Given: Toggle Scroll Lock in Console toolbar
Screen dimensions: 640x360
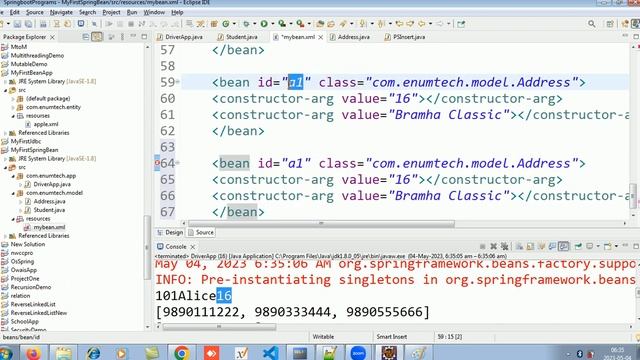Looking at the screenshot, I should pos(530,247).
